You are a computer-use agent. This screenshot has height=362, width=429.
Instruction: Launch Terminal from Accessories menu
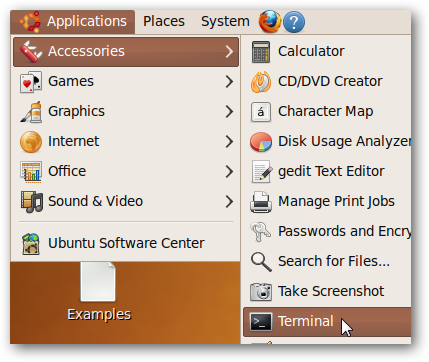pyautogui.click(x=327, y=322)
